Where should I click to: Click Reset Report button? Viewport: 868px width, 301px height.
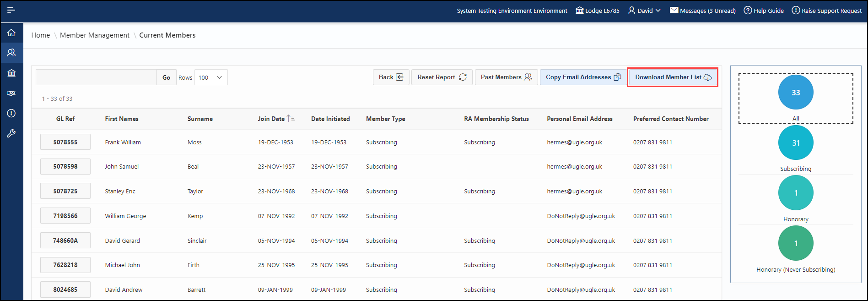pos(442,77)
